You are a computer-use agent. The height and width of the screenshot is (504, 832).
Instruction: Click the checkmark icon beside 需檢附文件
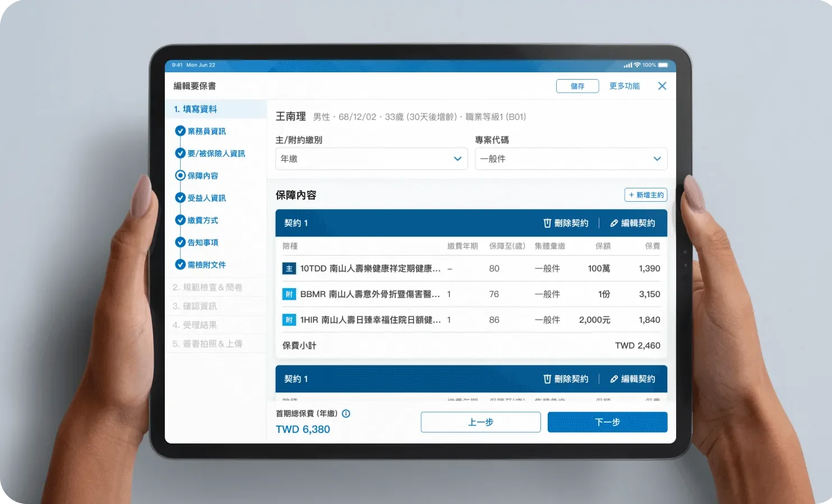click(181, 265)
